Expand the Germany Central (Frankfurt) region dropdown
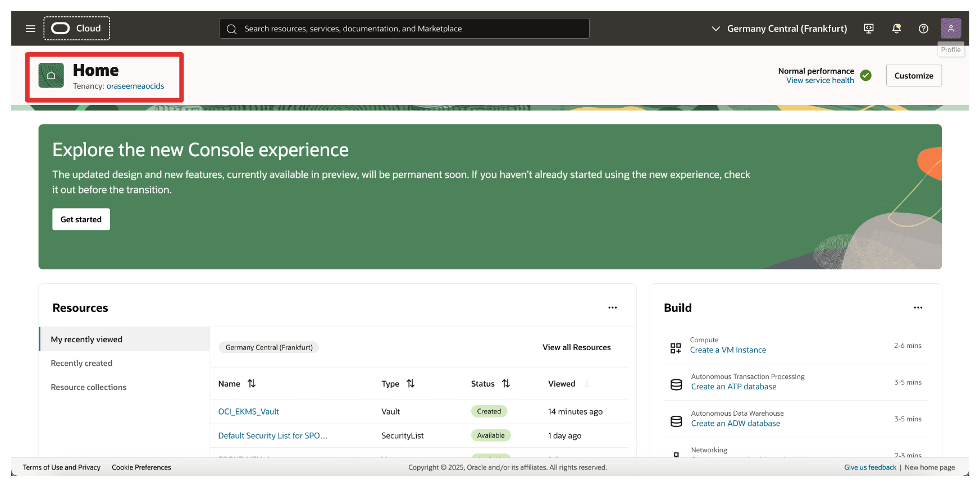Image resolution: width=980 pixels, height=487 pixels. tap(779, 29)
